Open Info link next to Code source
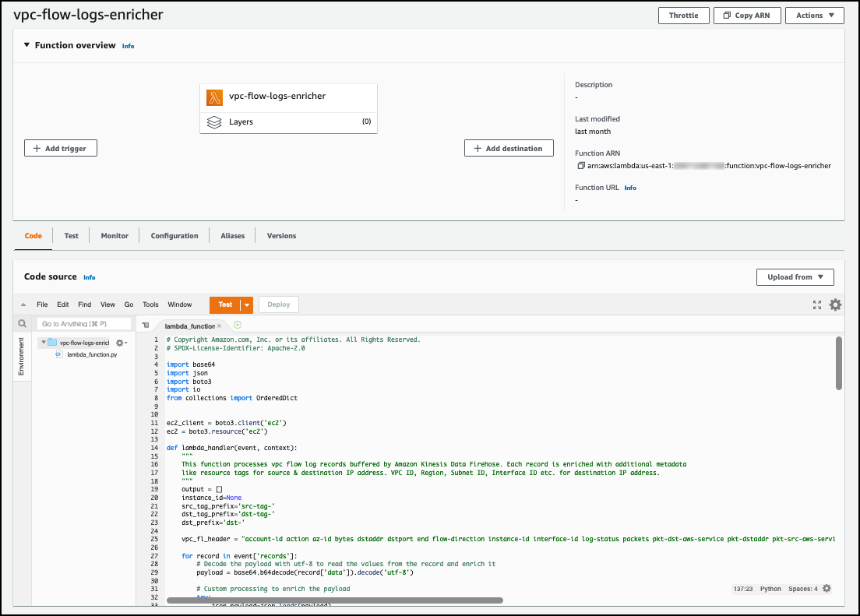860x616 pixels. (x=89, y=277)
